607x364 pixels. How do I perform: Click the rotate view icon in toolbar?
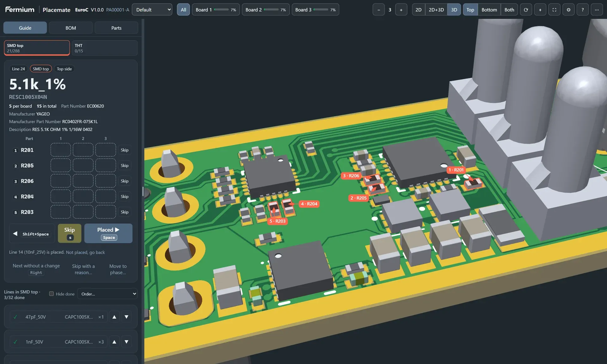(x=526, y=10)
